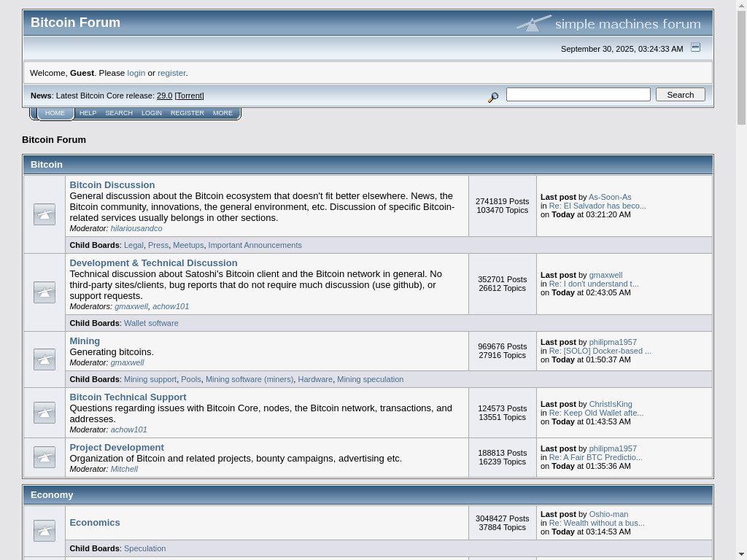This screenshot has height=560, width=747.
Task: Follow the login link in welcome message
Action: [x=136, y=73]
